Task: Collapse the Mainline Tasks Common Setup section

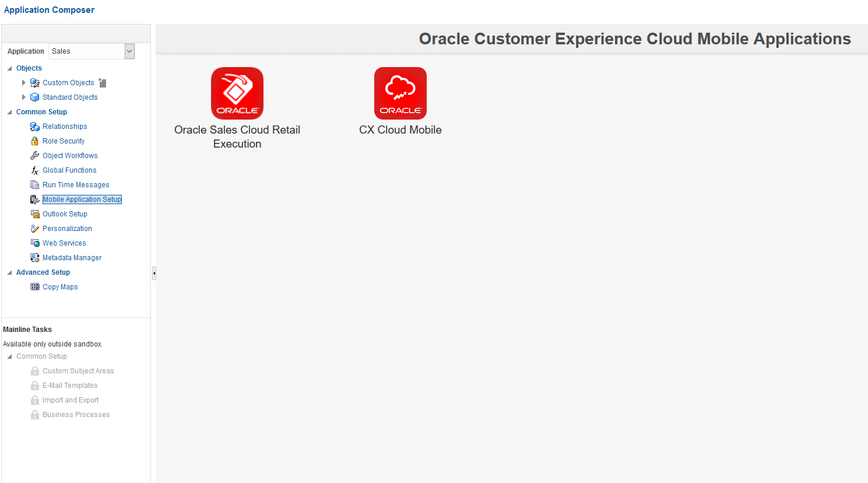Action: (9, 356)
